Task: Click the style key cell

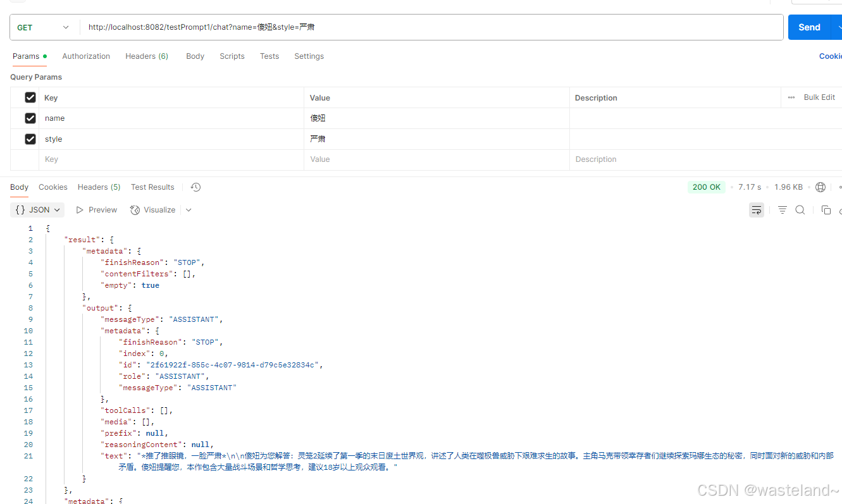Action: pyautogui.click(x=171, y=139)
